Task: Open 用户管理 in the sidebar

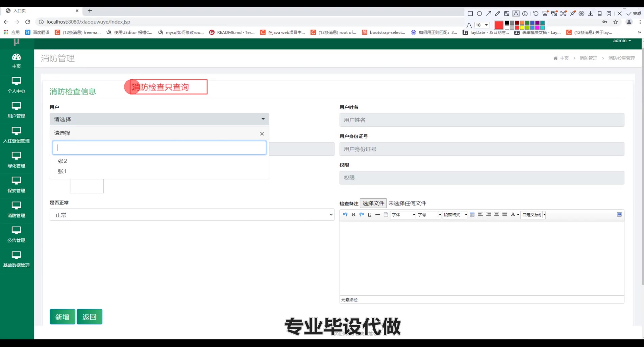Action: click(16, 111)
